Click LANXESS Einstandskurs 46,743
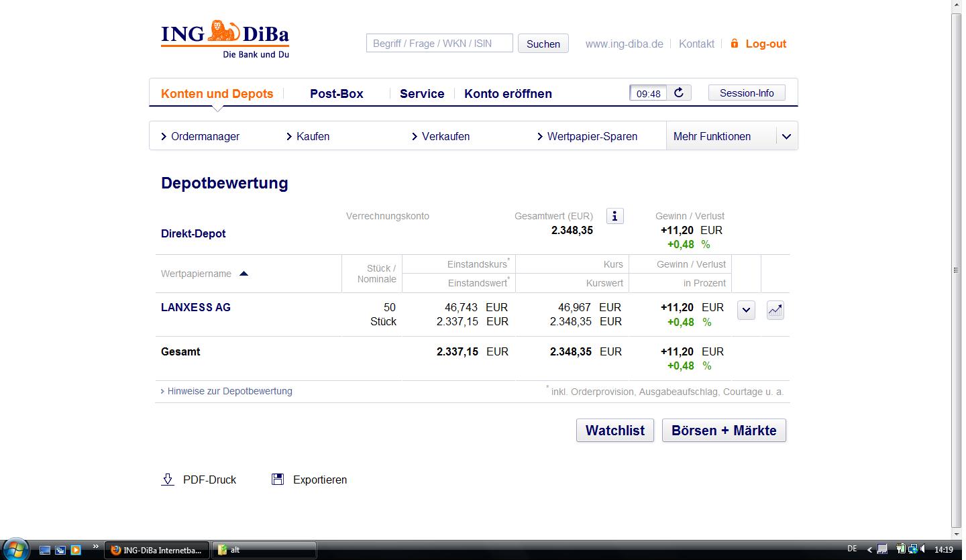 tap(461, 307)
